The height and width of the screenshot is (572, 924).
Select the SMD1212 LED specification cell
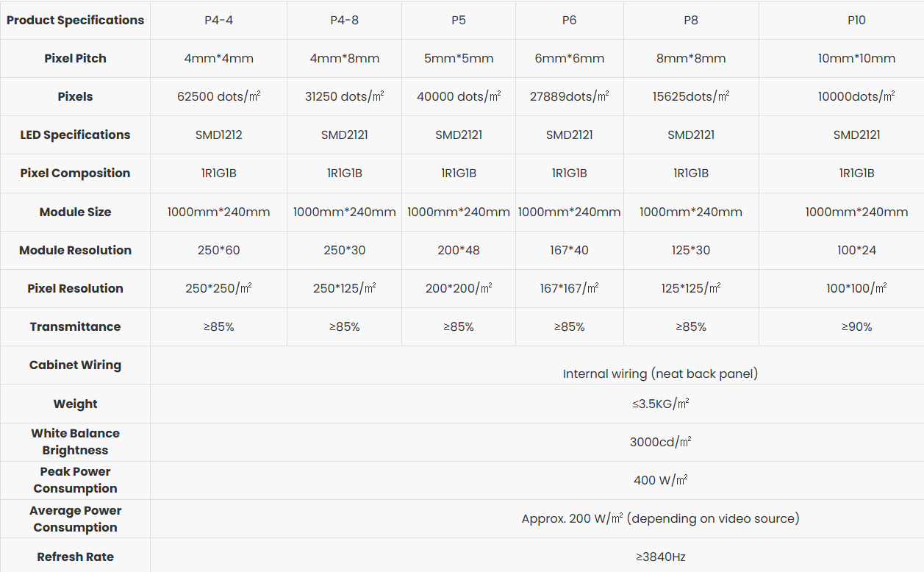pyautogui.click(x=218, y=135)
